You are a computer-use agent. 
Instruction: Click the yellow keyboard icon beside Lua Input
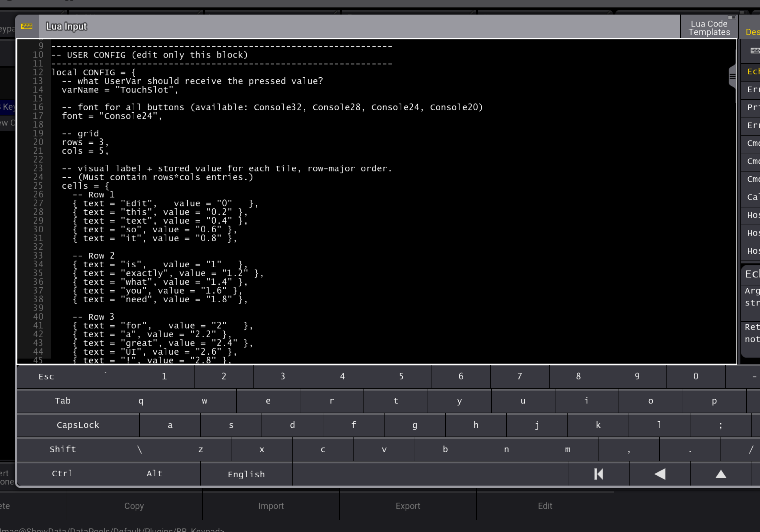click(x=27, y=26)
